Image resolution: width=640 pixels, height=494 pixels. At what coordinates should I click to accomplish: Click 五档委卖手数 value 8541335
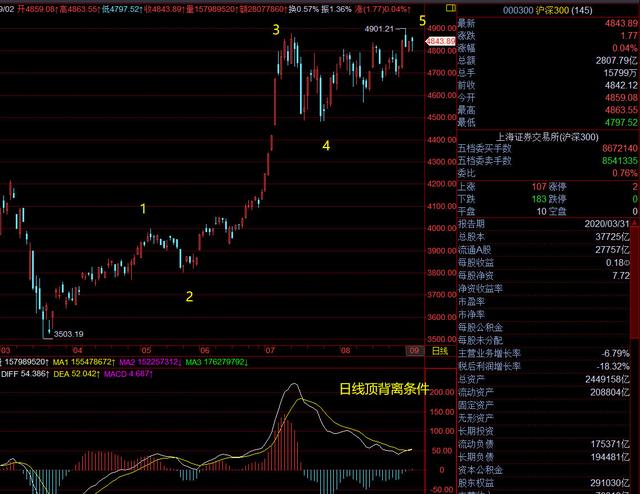pos(620,161)
